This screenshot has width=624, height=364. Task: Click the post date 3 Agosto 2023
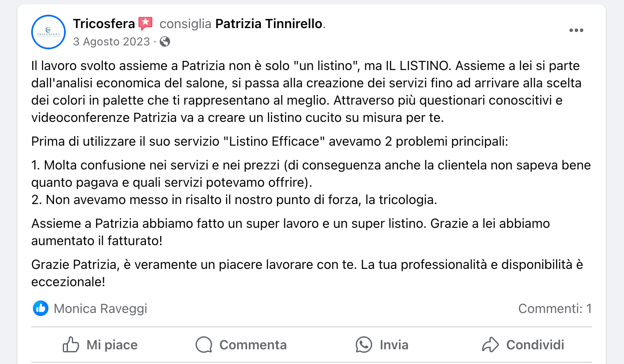pos(111,42)
